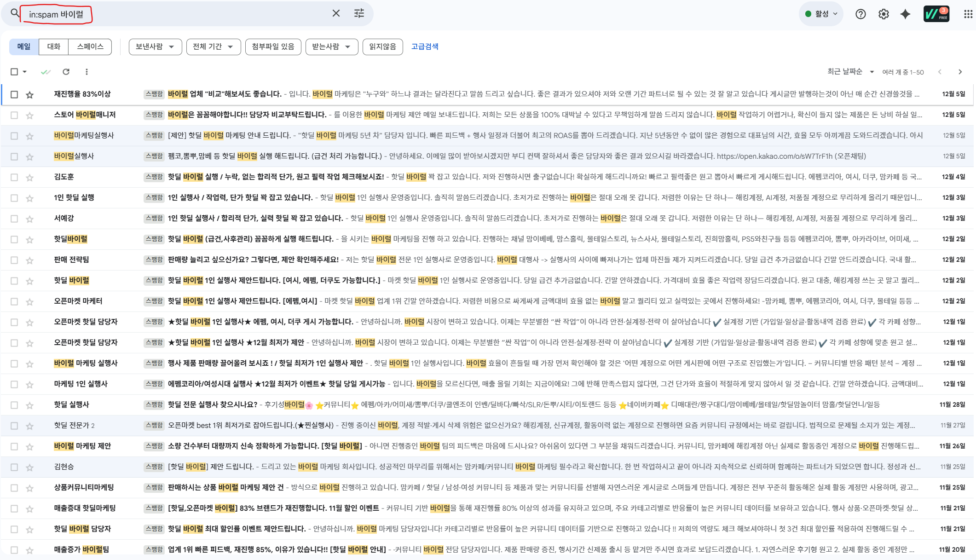Star the 김도훈 email
Screen dimensions: 976x560
(30, 178)
